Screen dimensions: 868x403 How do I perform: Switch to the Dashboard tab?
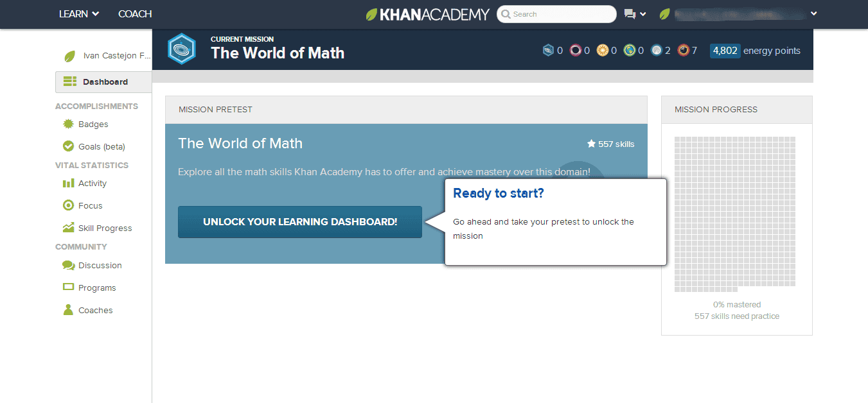tap(103, 81)
